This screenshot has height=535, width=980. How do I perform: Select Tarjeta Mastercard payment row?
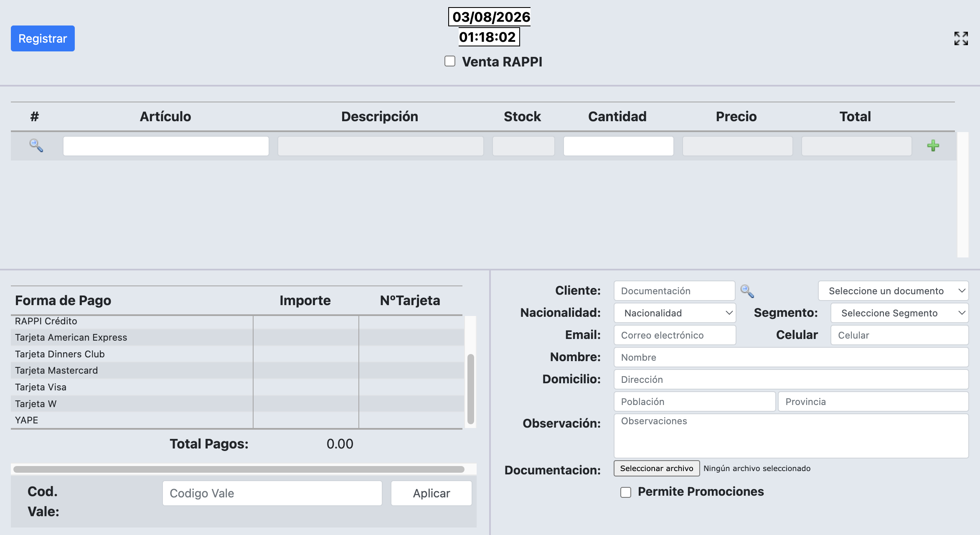(237, 370)
